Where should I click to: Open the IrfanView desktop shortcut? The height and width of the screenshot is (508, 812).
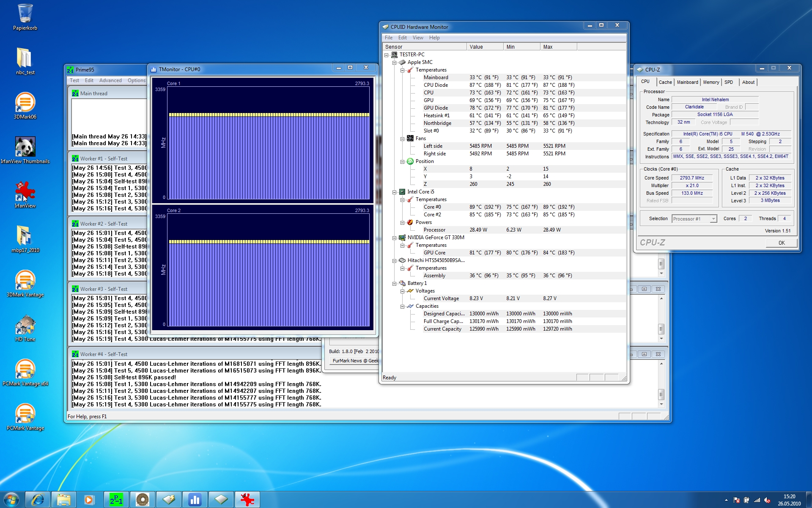25,193
